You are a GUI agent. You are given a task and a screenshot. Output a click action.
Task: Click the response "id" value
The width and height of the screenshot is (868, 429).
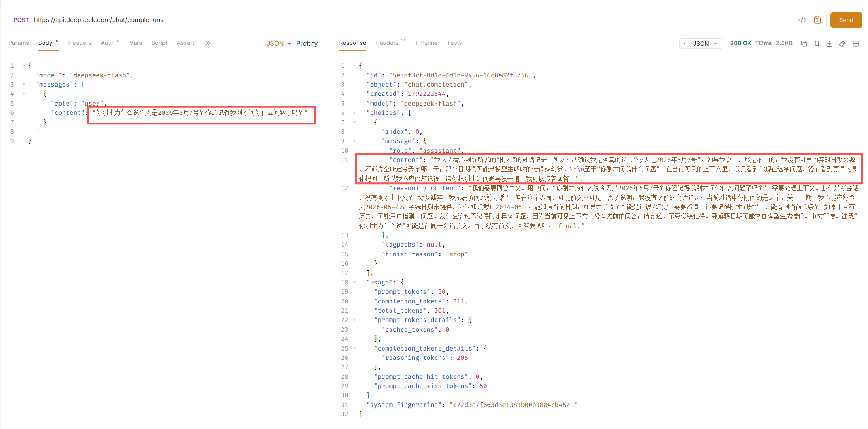(x=461, y=75)
